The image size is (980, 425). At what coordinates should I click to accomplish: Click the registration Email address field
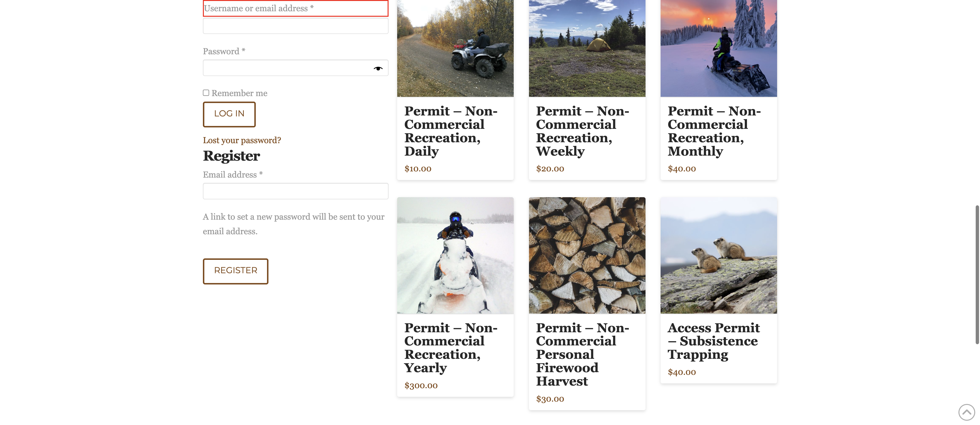click(x=295, y=191)
